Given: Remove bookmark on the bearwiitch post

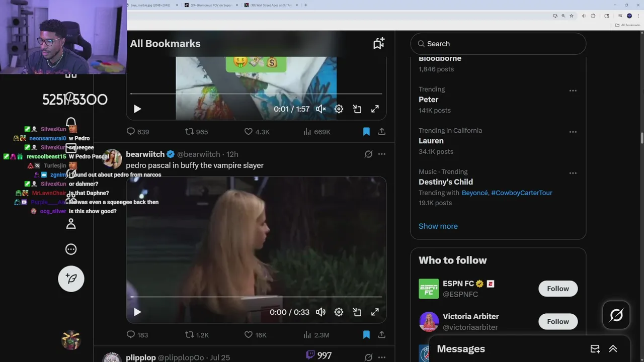Looking at the screenshot, I should [x=366, y=335].
